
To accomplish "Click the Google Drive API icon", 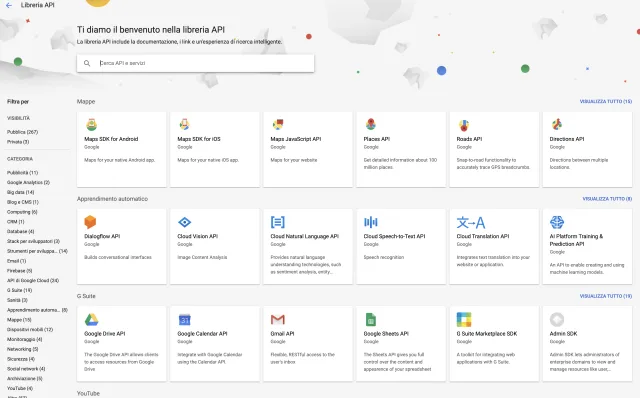I will (x=91, y=319).
